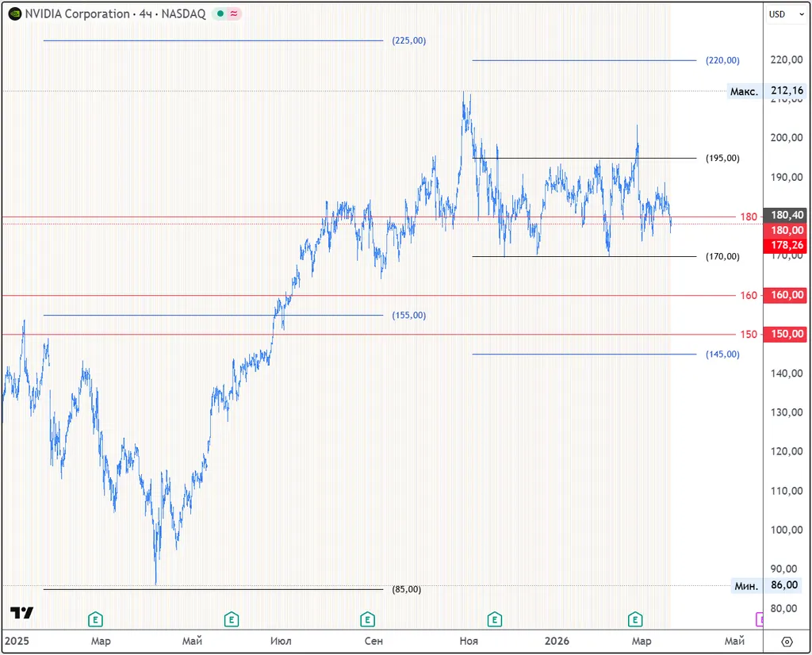Viewport: 812px width, 655px height.
Task: Click the NVIDIA Corporation symbol title
Action: click(77, 13)
